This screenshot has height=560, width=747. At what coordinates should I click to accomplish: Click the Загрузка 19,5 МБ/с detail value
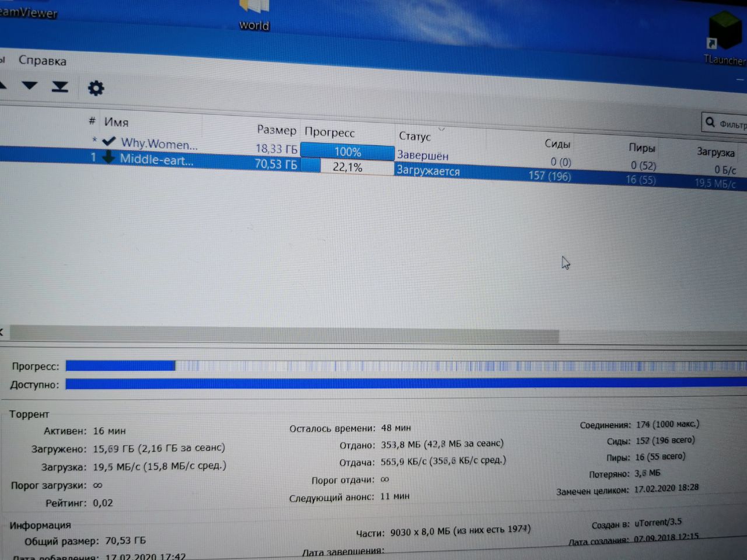159,466
